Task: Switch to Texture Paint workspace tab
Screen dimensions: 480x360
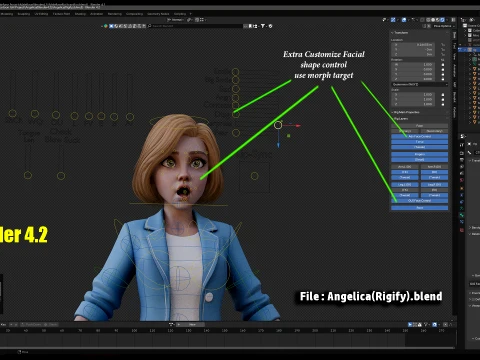Action: tap(61, 14)
